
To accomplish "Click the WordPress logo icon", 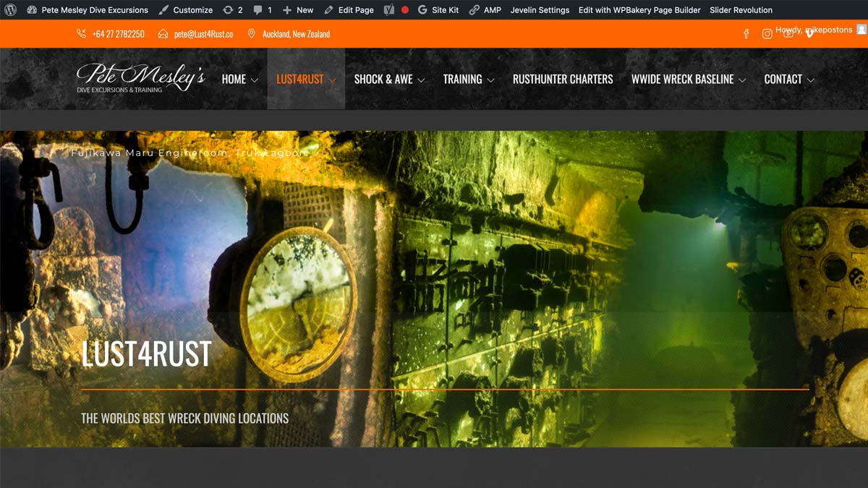I will [10, 10].
